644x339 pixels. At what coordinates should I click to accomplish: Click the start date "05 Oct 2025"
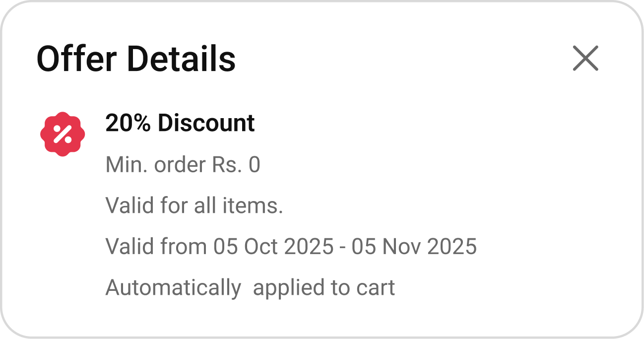click(273, 247)
